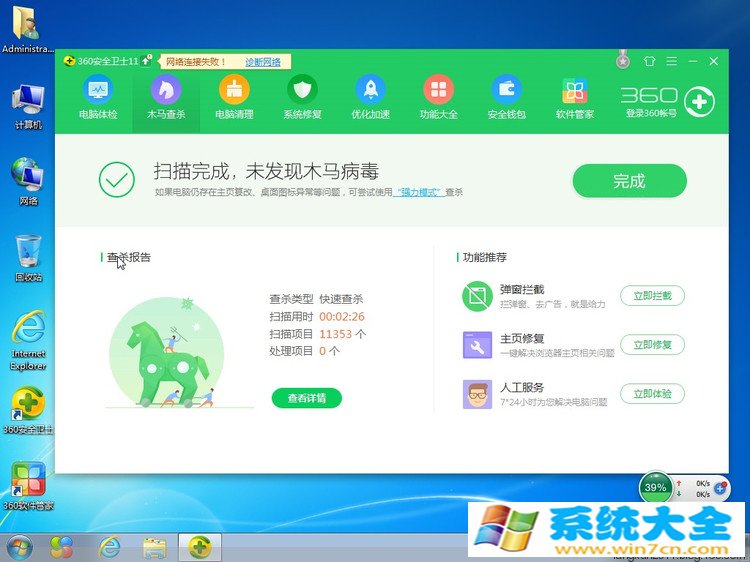Click the 360 plus logo to log in

699,101
